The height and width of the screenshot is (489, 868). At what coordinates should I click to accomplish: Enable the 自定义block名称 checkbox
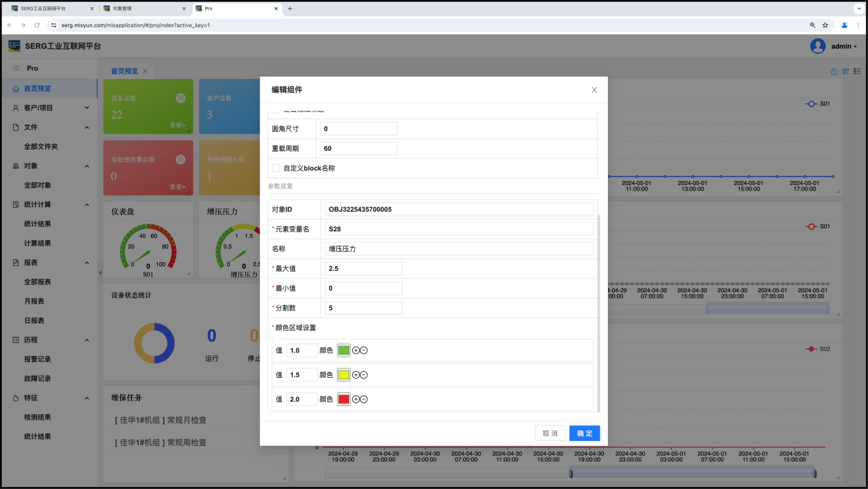(276, 168)
